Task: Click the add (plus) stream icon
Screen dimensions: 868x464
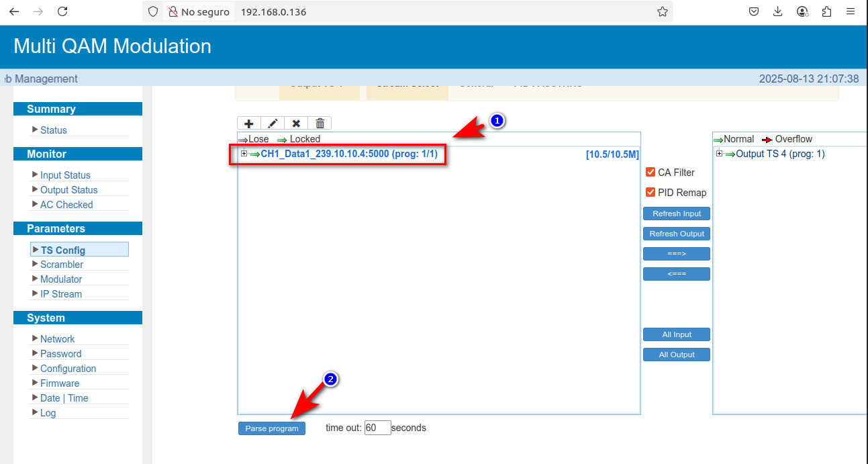Action: [248, 124]
